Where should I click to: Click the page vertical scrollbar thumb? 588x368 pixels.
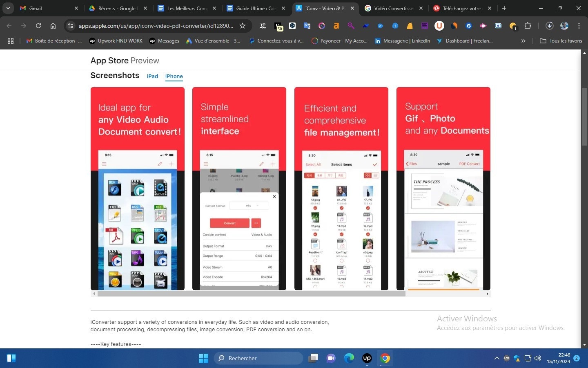(x=584, y=116)
